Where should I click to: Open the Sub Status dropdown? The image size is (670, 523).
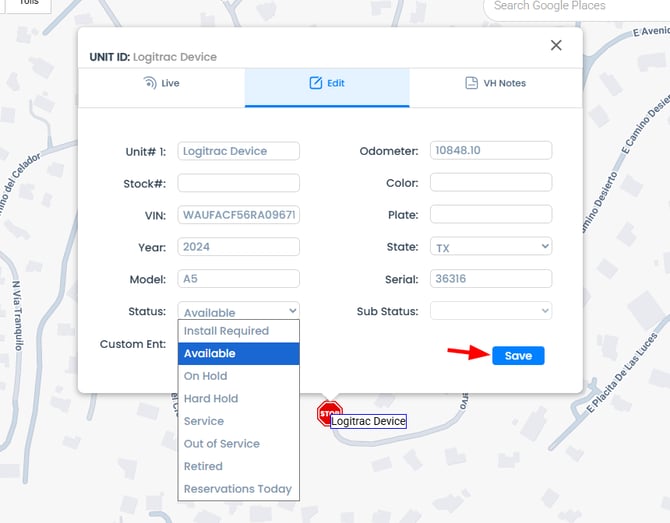pos(491,311)
